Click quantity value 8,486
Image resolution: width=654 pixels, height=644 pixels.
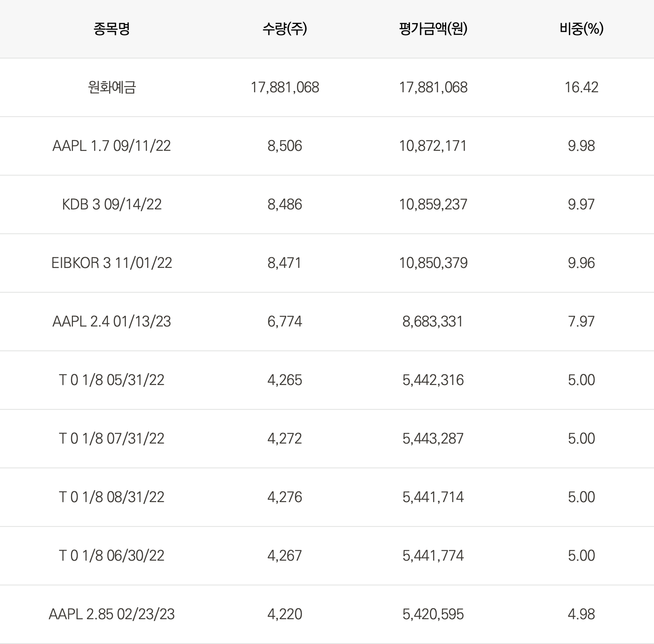285,204
